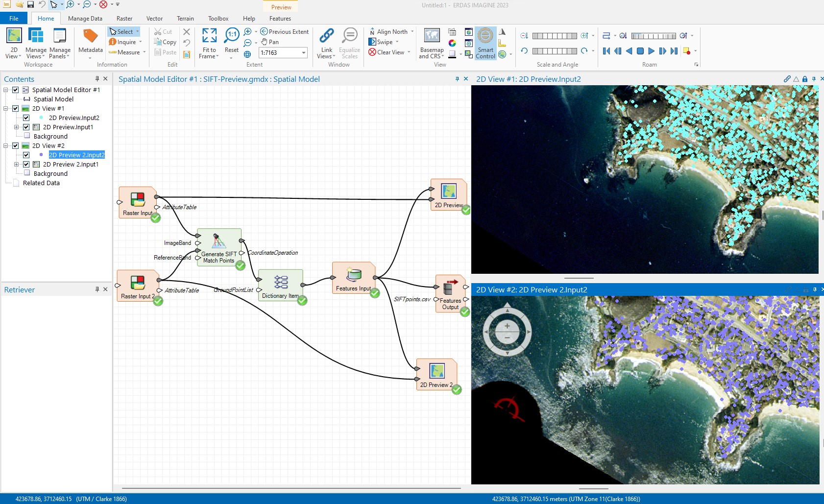Activate the Smart Control tool
Image resolution: width=824 pixels, height=504 pixels.
point(484,43)
